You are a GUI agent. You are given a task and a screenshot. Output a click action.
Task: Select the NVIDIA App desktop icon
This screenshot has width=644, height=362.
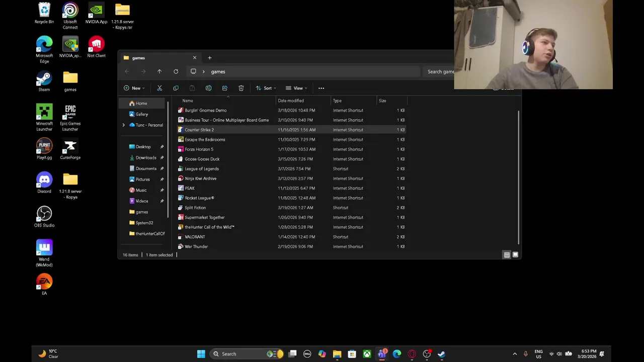click(x=96, y=14)
